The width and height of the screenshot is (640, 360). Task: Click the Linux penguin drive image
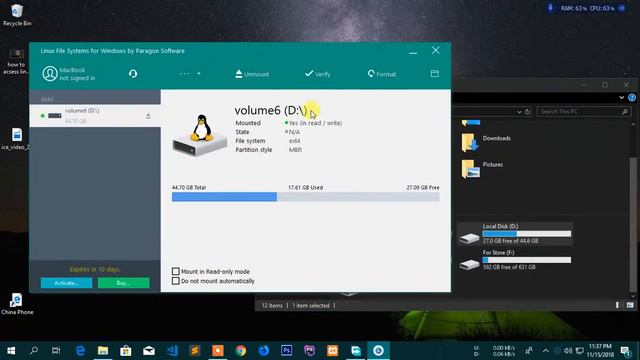(200, 135)
